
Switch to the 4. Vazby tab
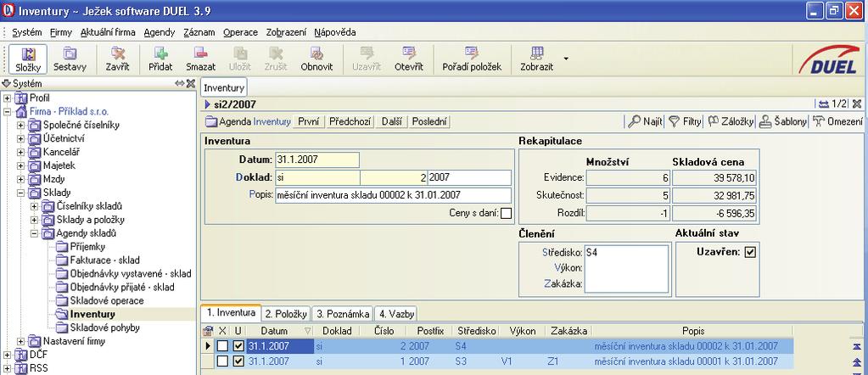pos(395,314)
